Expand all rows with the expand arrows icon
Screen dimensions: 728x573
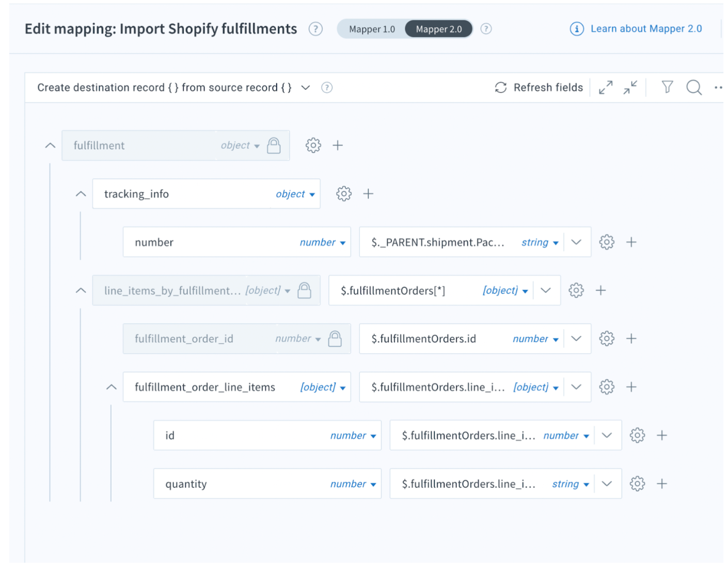point(606,88)
